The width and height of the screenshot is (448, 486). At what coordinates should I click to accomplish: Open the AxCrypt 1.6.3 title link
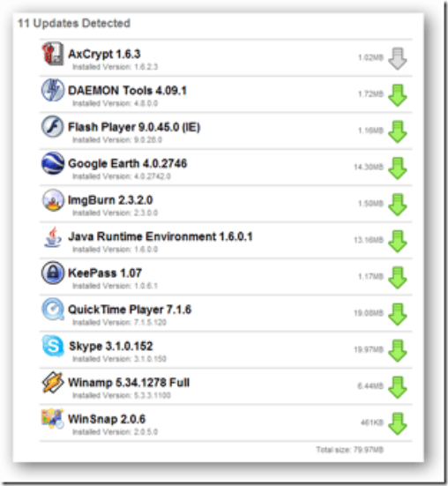click(x=104, y=54)
